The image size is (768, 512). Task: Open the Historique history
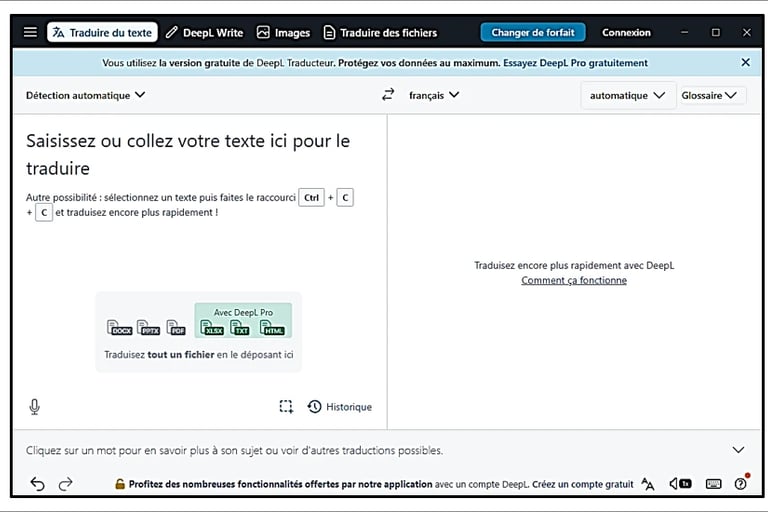(x=339, y=407)
